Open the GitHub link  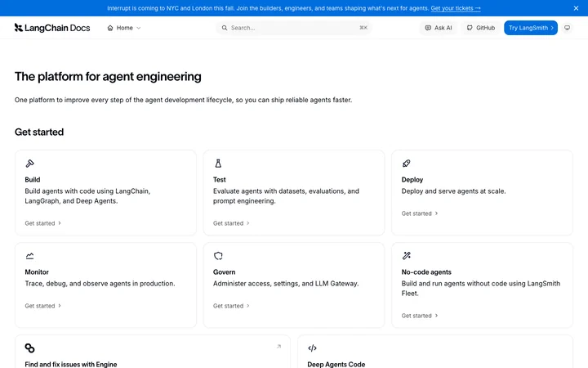481,28
